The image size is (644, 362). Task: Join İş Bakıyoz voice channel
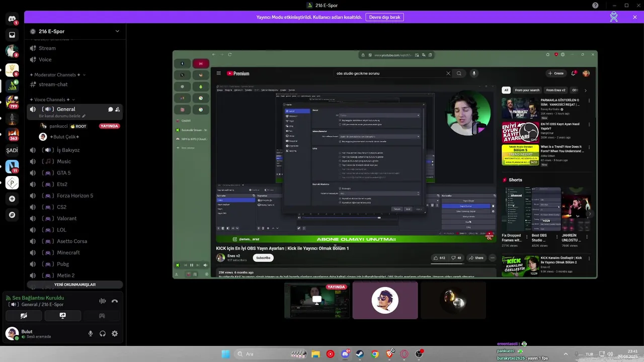pos(75,150)
